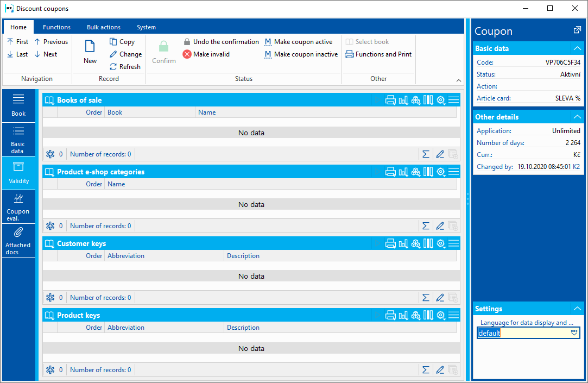Screen dimensions: 588x383
Task: Click edit pencil in Books of sale footer
Action: [x=440, y=154]
